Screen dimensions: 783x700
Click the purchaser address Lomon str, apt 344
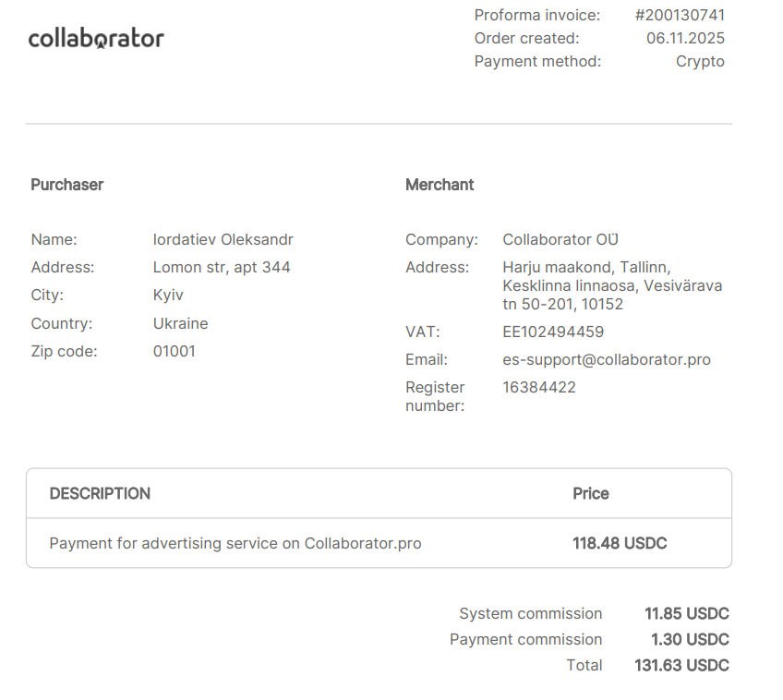click(222, 268)
